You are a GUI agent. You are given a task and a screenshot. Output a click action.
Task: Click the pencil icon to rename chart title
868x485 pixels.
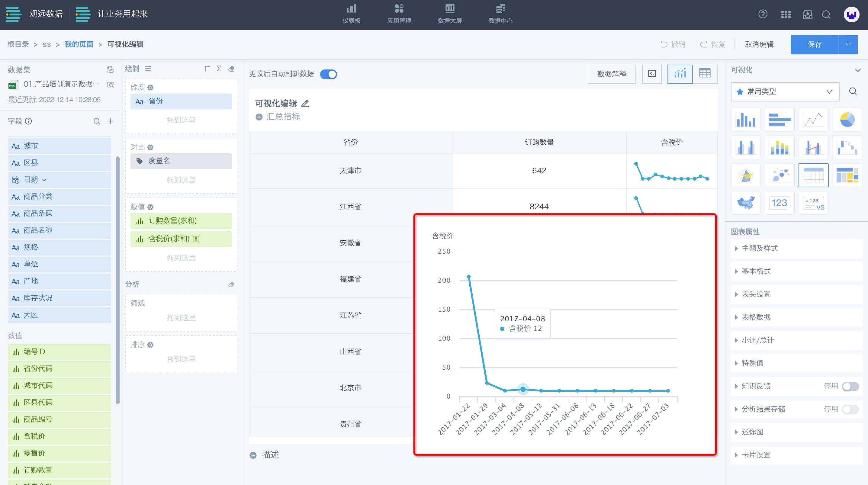point(305,104)
